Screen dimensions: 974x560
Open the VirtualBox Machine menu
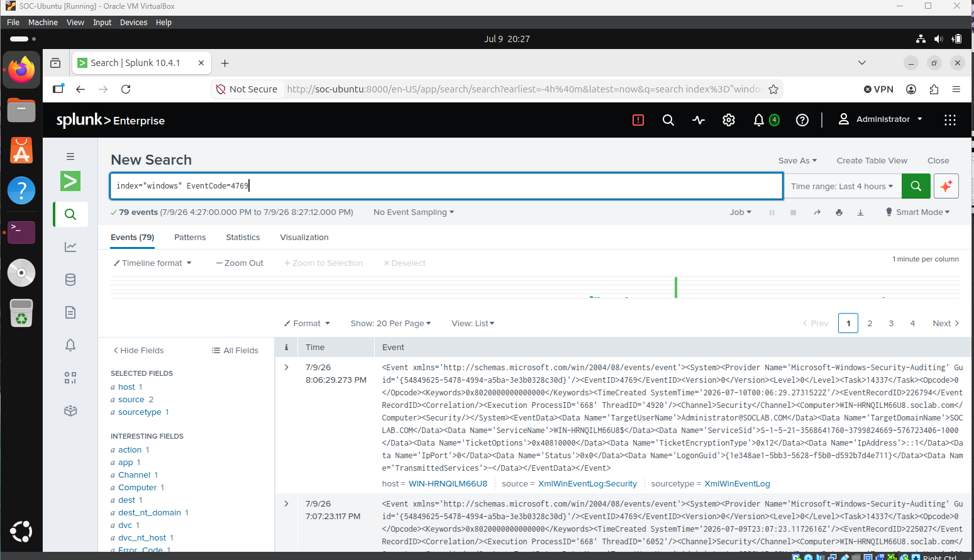coord(43,23)
